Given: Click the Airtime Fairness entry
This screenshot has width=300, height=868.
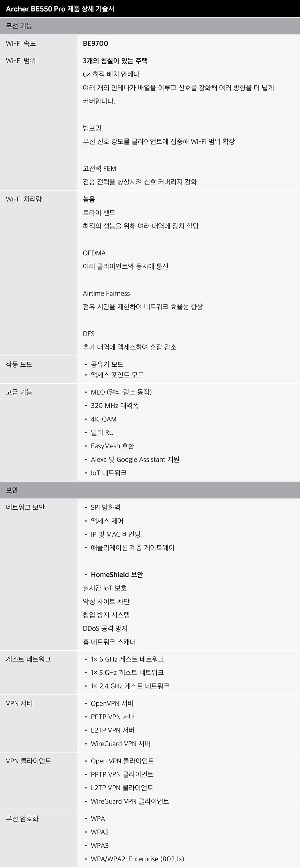Looking at the screenshot, I should pos(106,293).
